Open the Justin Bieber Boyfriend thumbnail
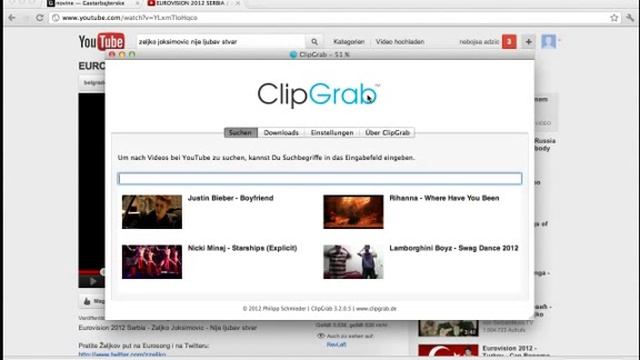This screenshot has height=360, width=640. pyautogui.click(x=152, y=212)
